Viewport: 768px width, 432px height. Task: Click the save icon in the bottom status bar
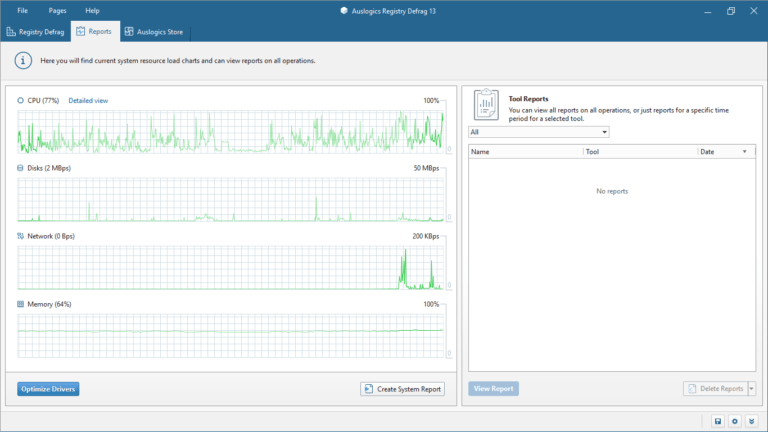[717, 421]
